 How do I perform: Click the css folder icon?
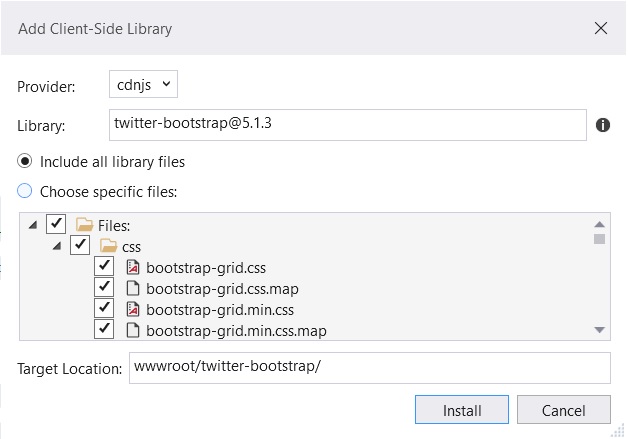pyautogui.click(x=108, y=246)
